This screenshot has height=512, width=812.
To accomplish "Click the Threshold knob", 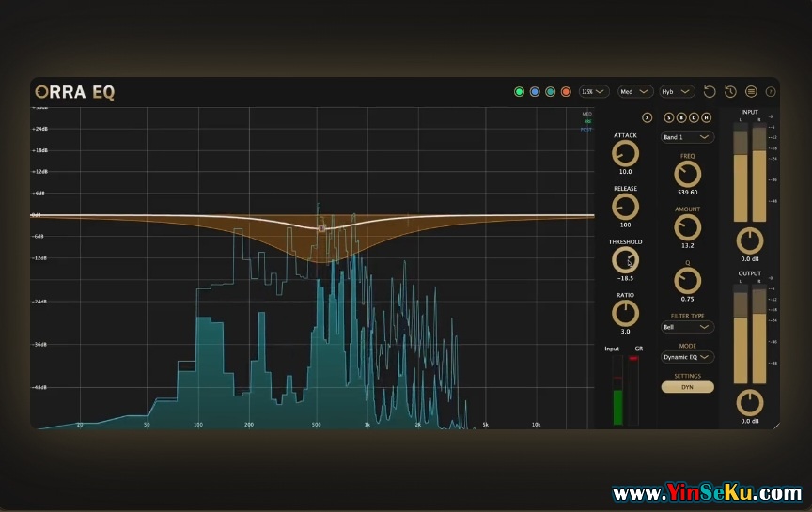I will pos(625,260).
